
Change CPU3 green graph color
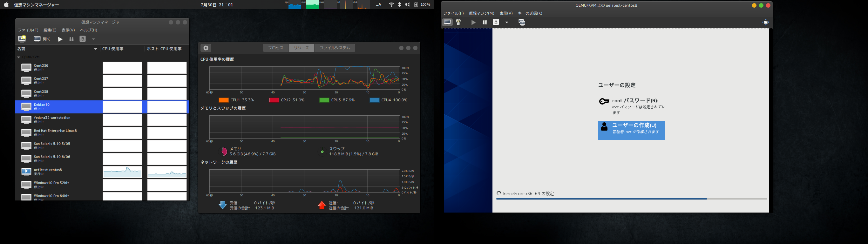point(324,100)
